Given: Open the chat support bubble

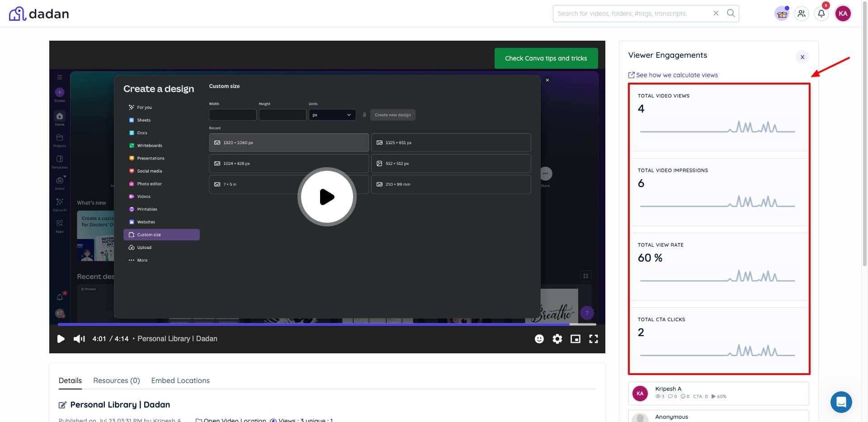Looking at the screenshot, I should (x=841, y=402).
